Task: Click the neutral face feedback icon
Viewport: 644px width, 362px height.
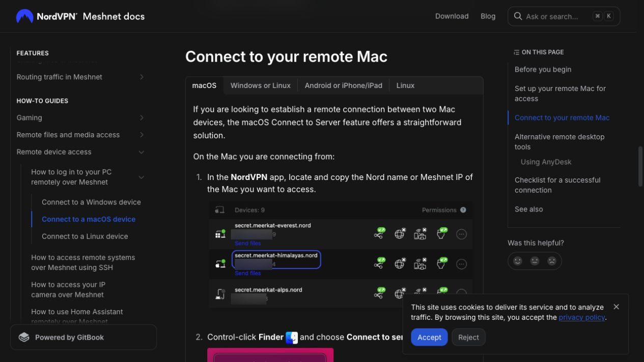Action: point(535,261)
